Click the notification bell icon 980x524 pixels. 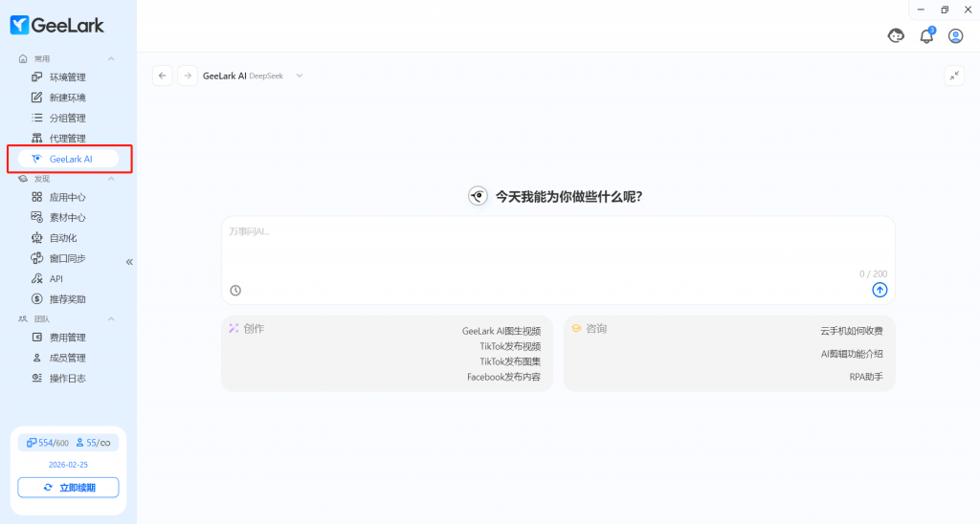[925, 36]
